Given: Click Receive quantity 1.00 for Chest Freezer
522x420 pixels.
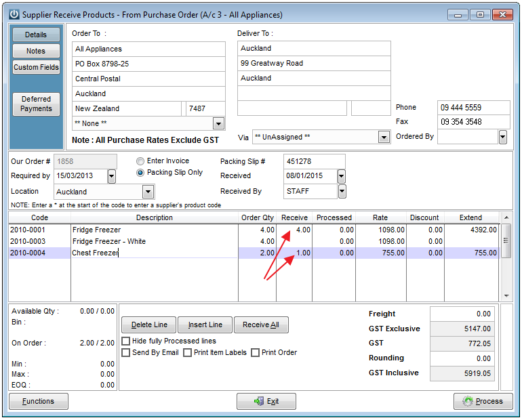Looking at the screenshot, I should [294, 253].
